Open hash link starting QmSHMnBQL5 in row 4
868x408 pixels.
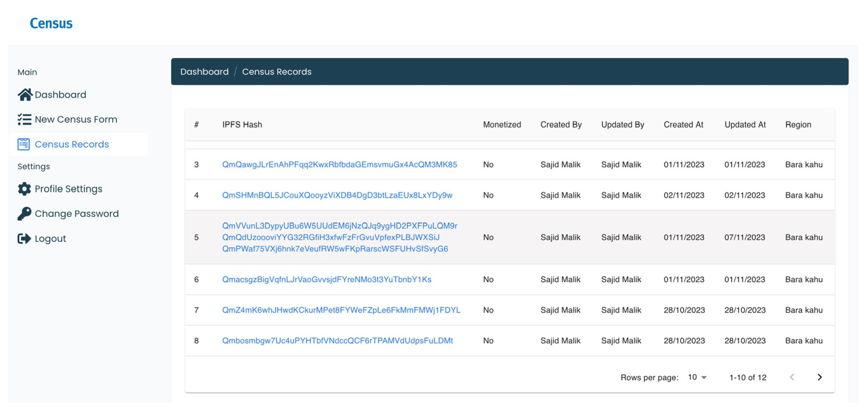(x=337, y=195)
